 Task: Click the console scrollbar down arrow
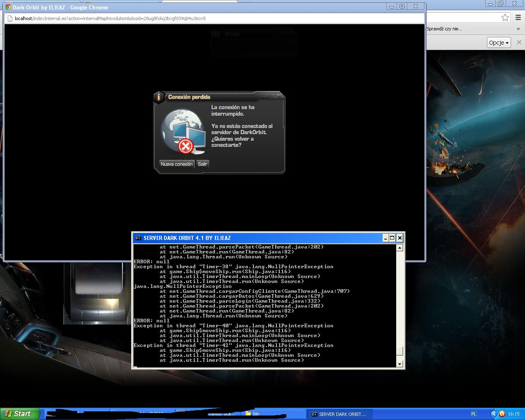tap(400, 364)
